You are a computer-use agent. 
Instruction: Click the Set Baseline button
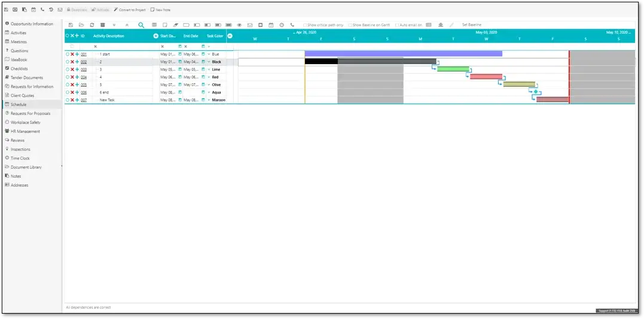pyautogui.click(x=472, y=25)
